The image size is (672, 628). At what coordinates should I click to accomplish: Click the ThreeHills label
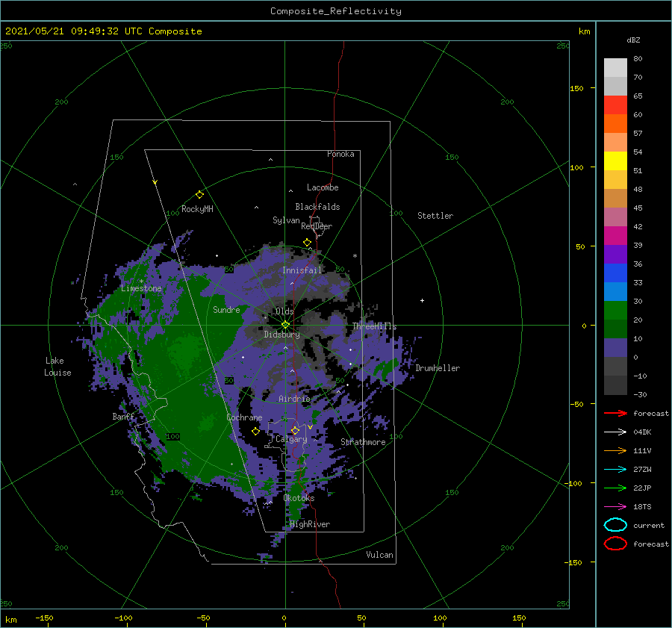coord(375,326)
